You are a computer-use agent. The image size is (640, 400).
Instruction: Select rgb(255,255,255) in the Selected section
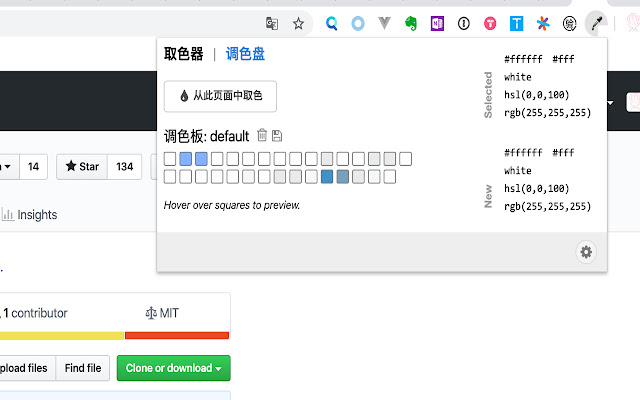coord(547,113)
